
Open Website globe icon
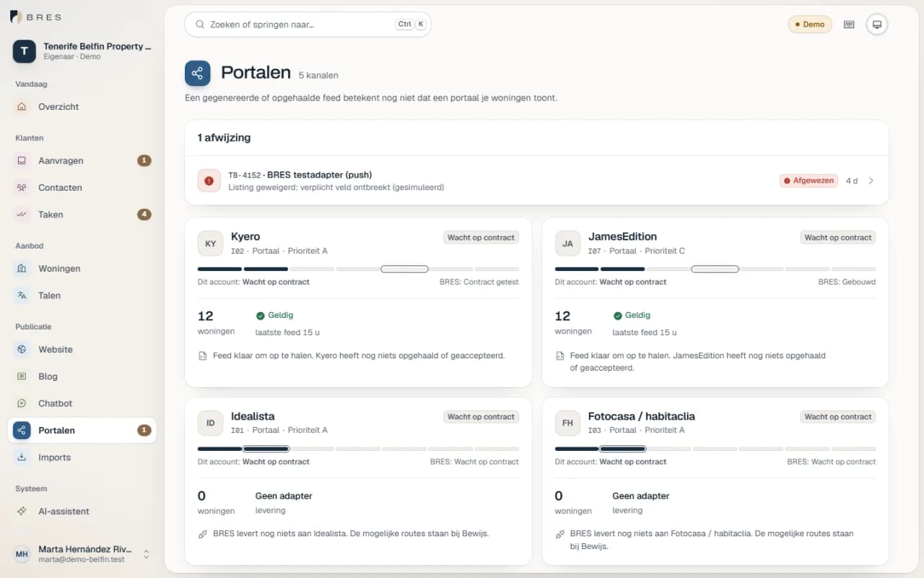tap(22, 350)
